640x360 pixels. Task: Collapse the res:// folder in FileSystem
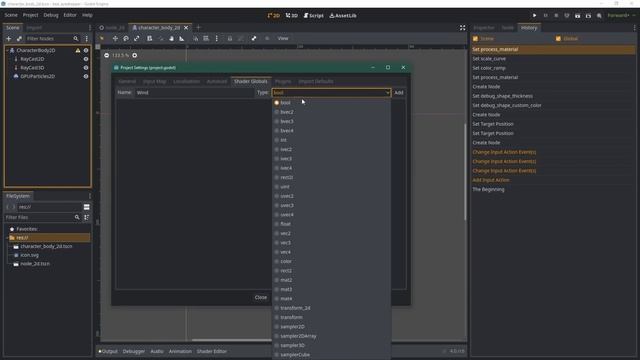7,238
